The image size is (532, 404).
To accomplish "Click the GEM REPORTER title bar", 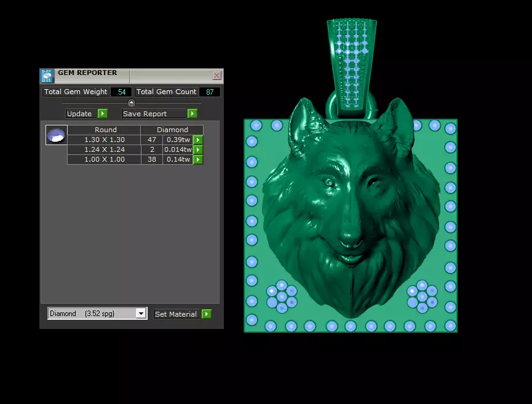I will pos(132,76).
